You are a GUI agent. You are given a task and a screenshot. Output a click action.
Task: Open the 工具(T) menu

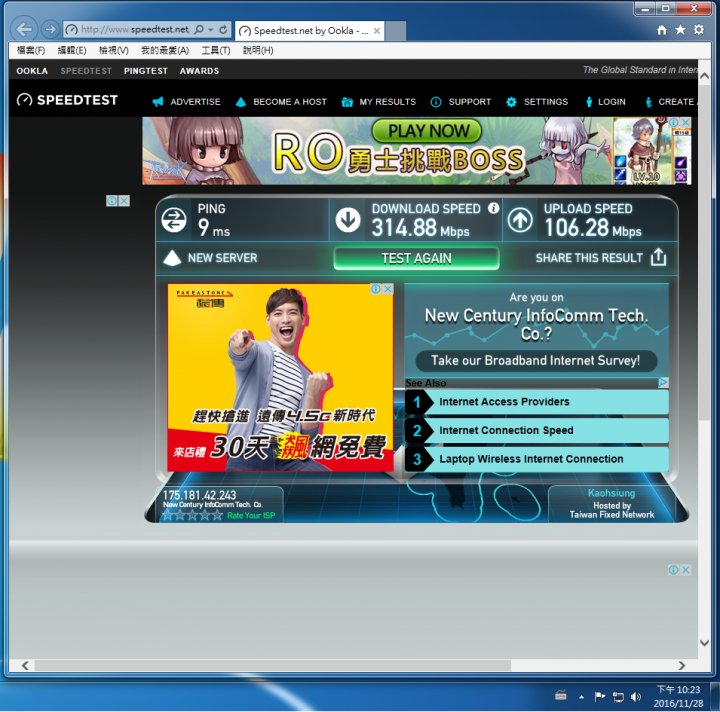pyautogui.click(x=216, y=50)
